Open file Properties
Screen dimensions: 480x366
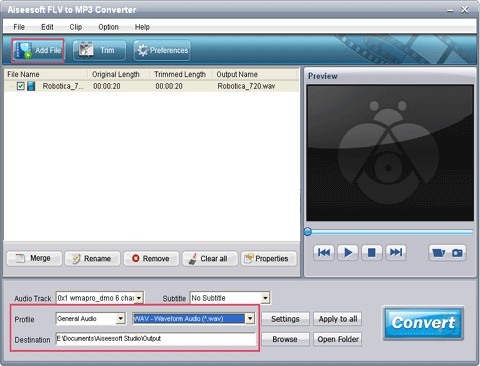pos(269,259)
